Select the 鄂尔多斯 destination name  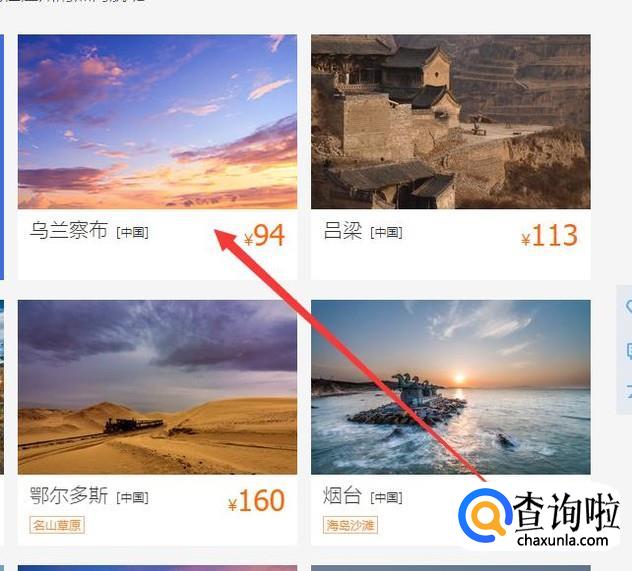click(69, 496)
